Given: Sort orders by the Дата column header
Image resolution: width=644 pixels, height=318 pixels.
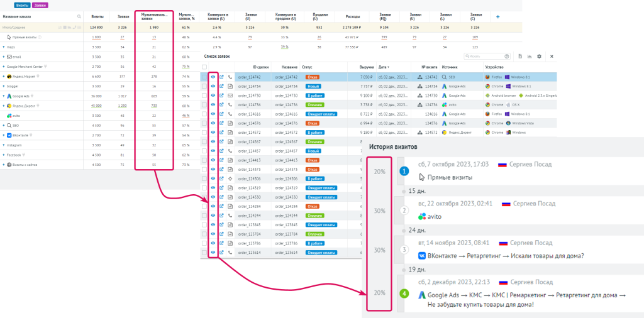Looking at the screenshot, I should (x=385, y=67).
